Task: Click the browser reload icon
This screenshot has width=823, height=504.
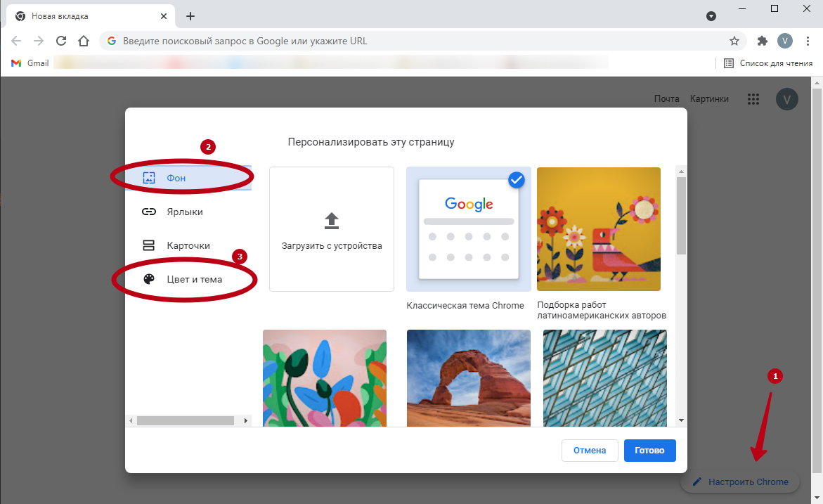Action: [61, 41]
